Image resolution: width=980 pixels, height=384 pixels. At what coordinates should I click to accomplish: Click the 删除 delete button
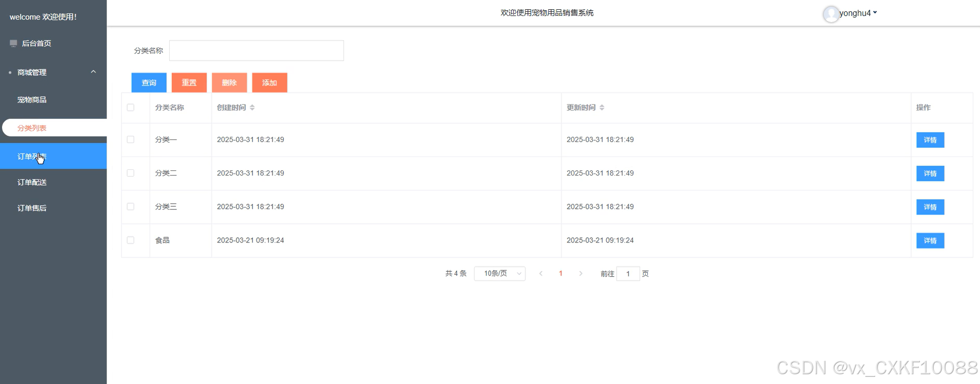(229, 83)
